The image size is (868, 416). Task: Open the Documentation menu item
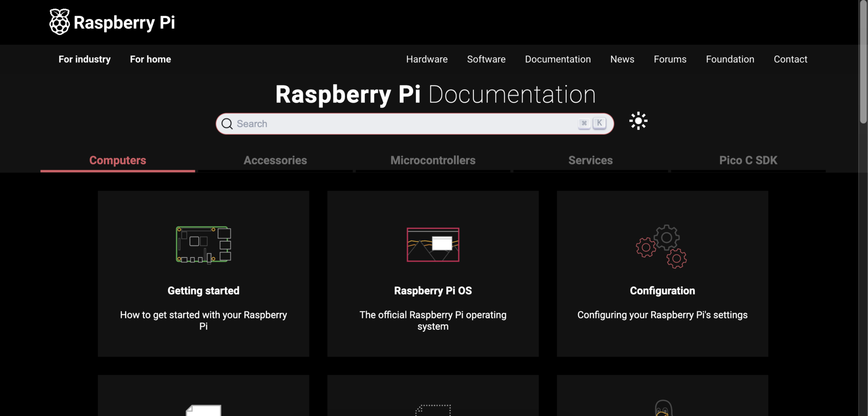[558, 59]
